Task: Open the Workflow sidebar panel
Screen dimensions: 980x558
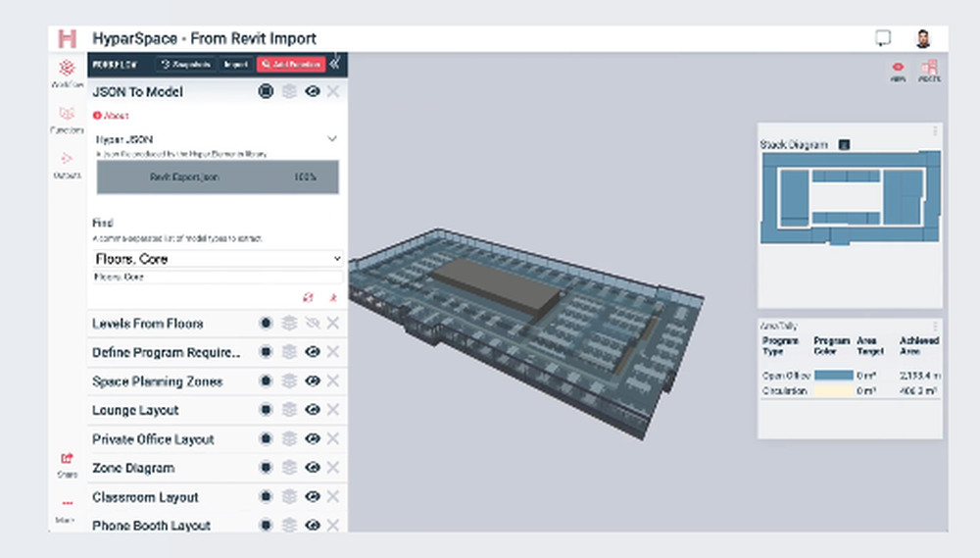Action: pyautogui.click(x=67, y=74)
